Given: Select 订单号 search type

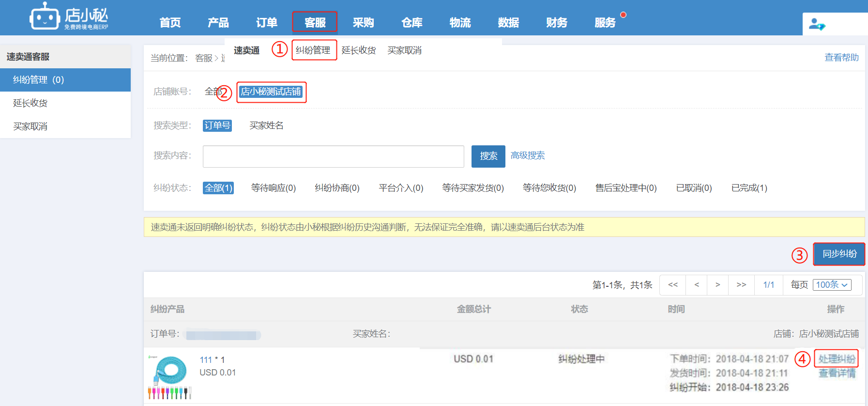Looking at the screenshot, I should pos(217,125).
